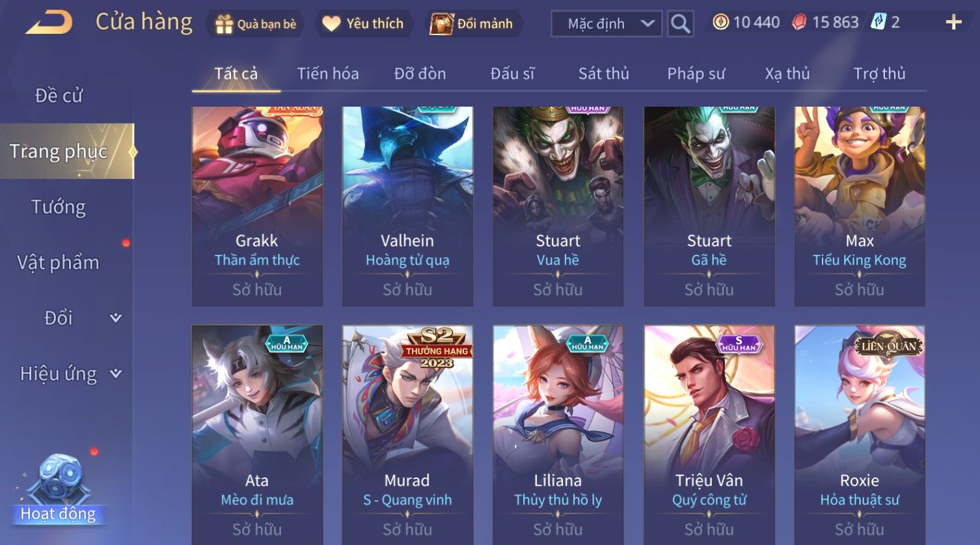980x545 pixels.
Task: Open Quà bạn bè gift icon
Action: (224, 24)
